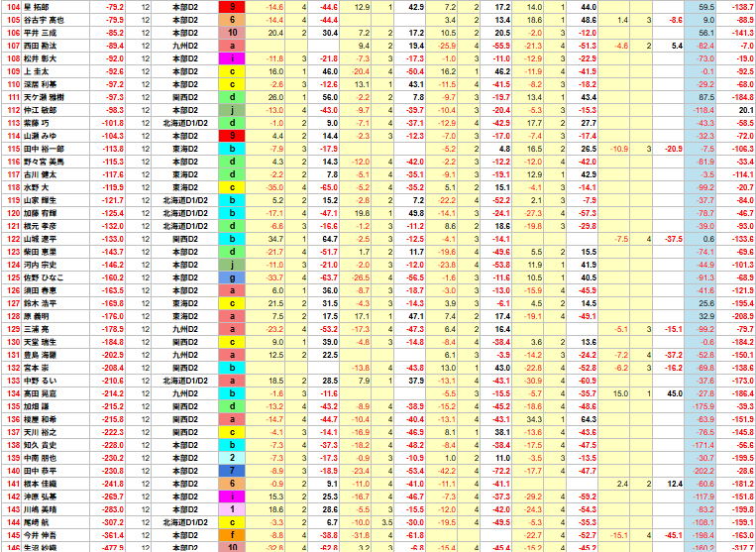The width and height of the screenshot is (756, 552).
Task: Click name 古川 健太
Action: (40, 174)
